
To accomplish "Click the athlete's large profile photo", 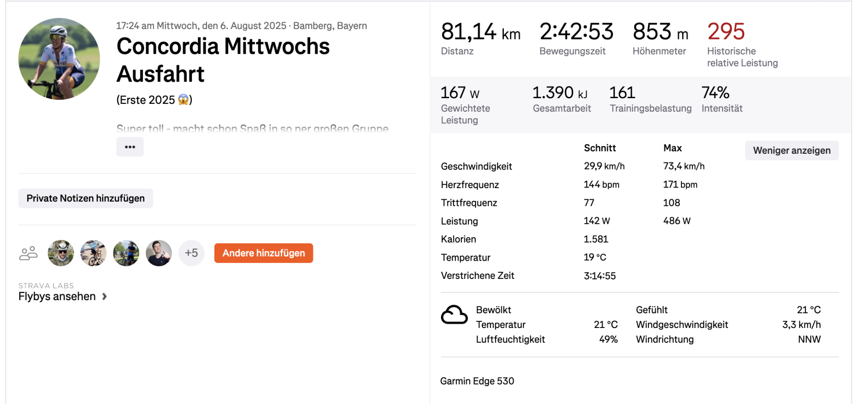I will [x=59, y=59].
